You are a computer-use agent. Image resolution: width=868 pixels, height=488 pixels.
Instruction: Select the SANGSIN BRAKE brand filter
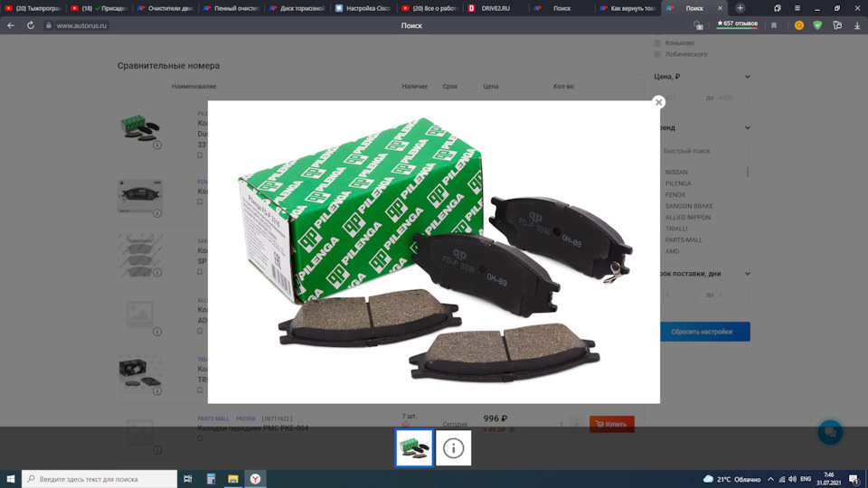pyautogui.click(x=689, y=206)
